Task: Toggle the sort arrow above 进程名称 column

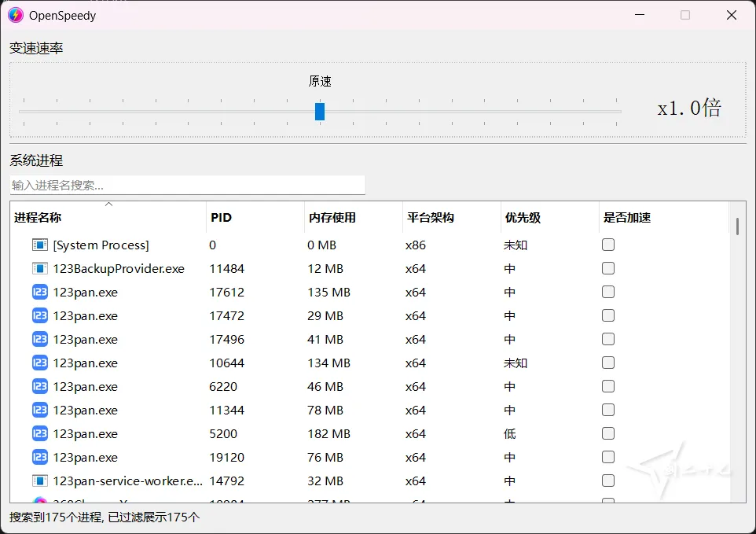Action: click(x=108, y=204)
